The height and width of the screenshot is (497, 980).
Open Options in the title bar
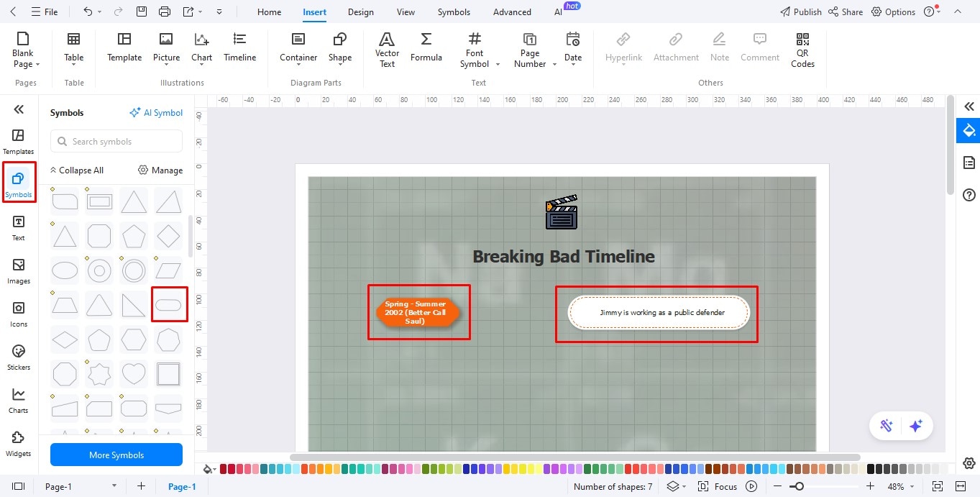tap(893, 12)
